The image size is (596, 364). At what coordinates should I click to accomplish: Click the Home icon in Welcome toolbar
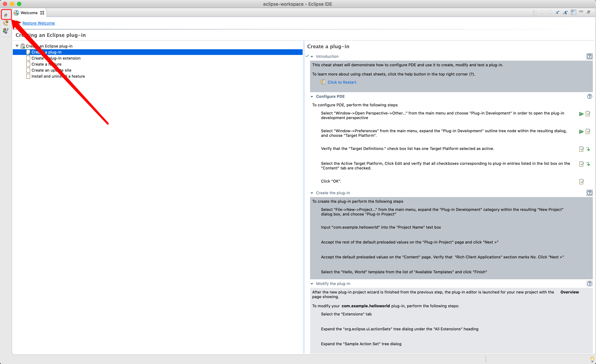534,13
